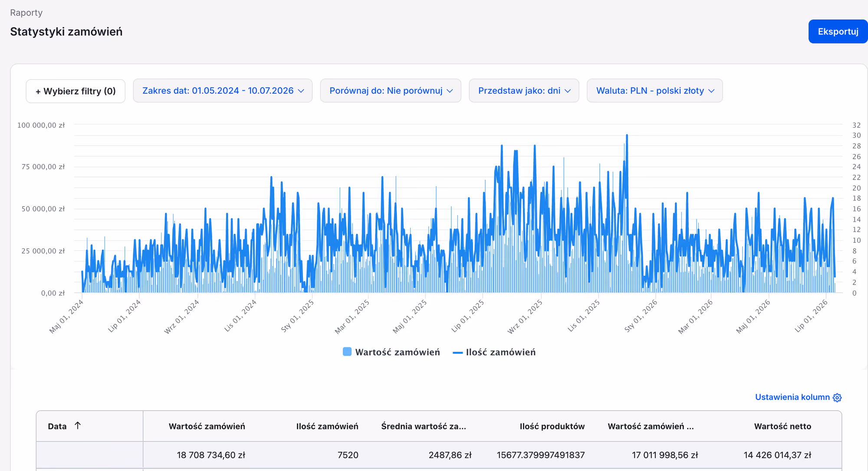Viewport: 868px width, 471px height.
Task: Click the 14 426 014,37 zł net value
Action: tap(777, 455)
